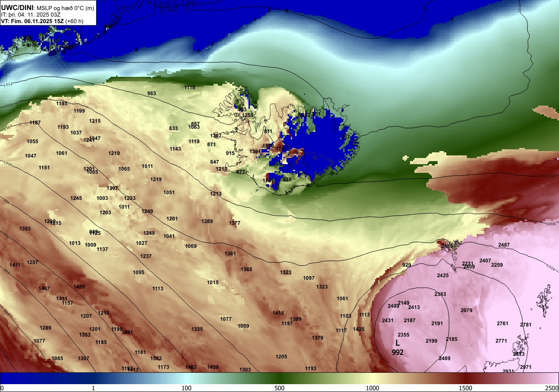This screenshot has height=392, width=559.
Task: Click the 1257 height value
Action: click(32, 262)
